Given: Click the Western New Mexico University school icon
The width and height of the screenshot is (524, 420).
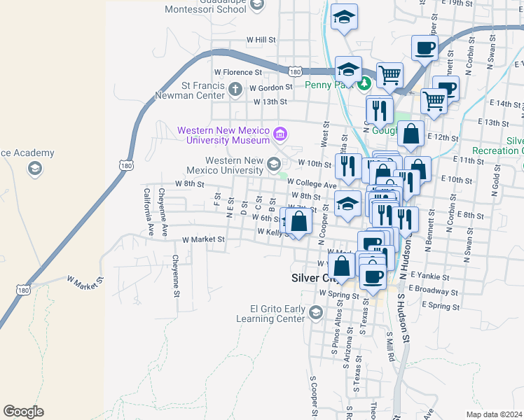Looking at the screenshot, I should pos(274,165).
